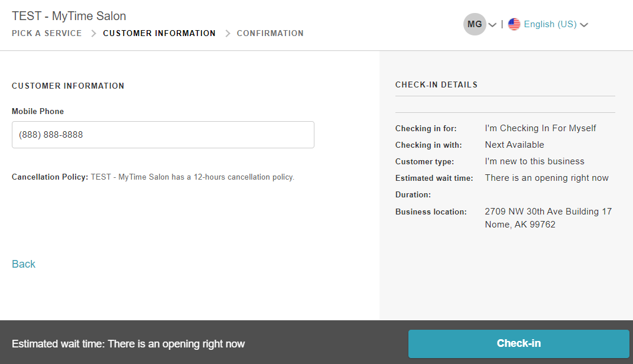Viewport: 633px width, 364px height.
Task: Click the arrow before Confirmation breadcrumb
Action: (x=228, y=34)
